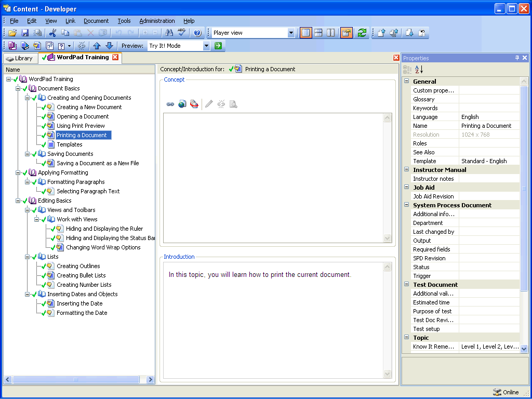The image size is (532, 399).
Task: Open the Administration menu
Action: (x=157, y=21)
